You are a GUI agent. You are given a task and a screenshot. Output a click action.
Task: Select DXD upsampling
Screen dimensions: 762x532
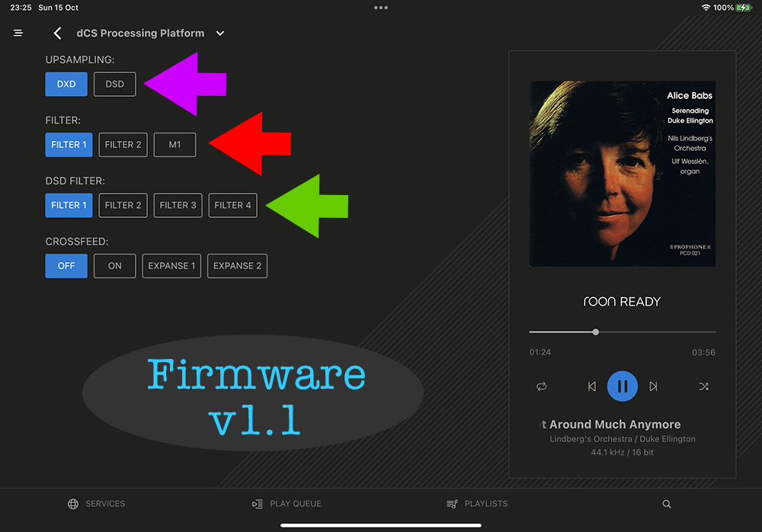[x=66, y=84]
